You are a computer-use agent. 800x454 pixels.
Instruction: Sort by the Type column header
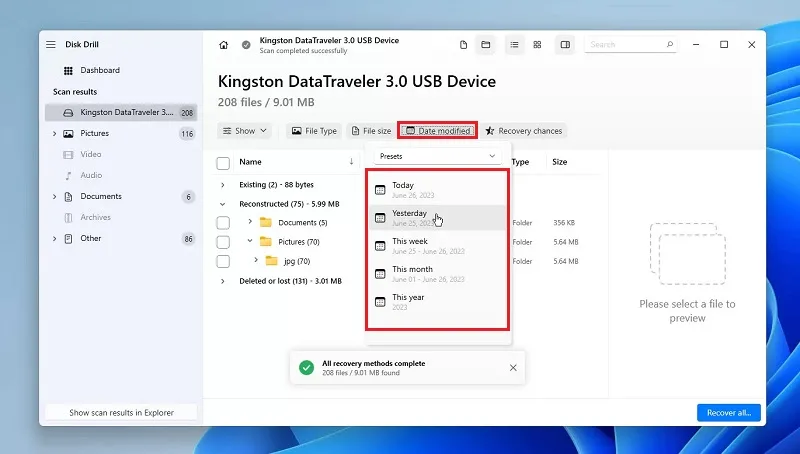pyautogui.click(x=520, y=162)
